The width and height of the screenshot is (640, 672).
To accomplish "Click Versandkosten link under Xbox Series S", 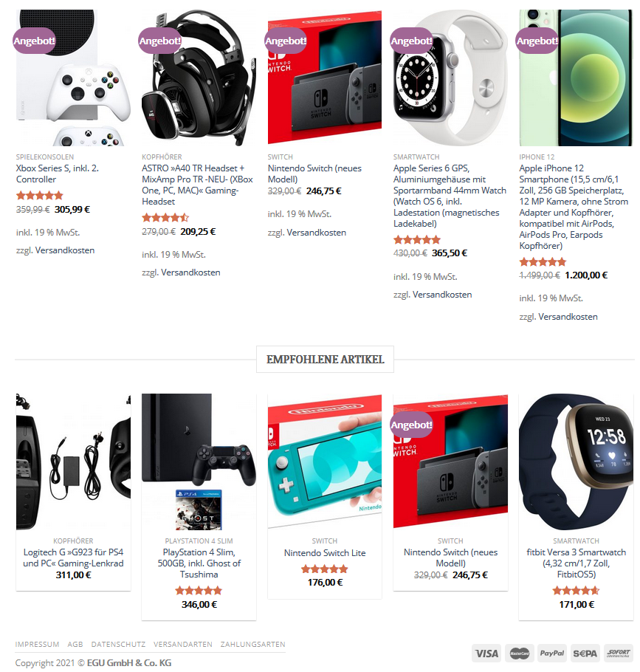I will (65, 250).
